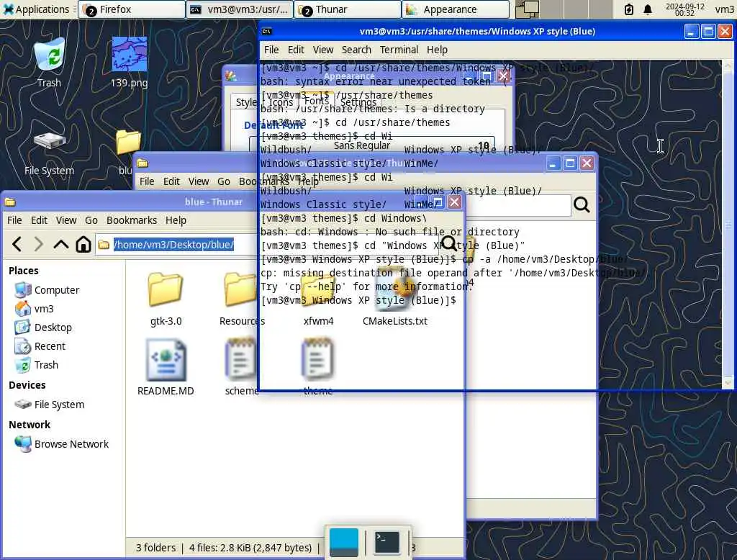Image resolution: width=737 pixels, height=560 pixels.
Task: Open Go menu in rear Thunar window
Action: tap(224, 181)
